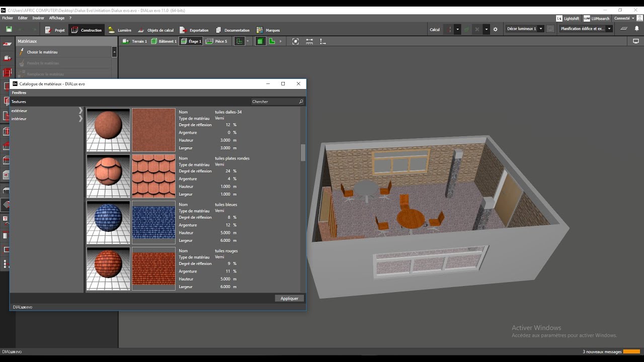Open LUMsearch luminaire finder
The height and width of the screenshot is (362, 644).
point(597,19)
